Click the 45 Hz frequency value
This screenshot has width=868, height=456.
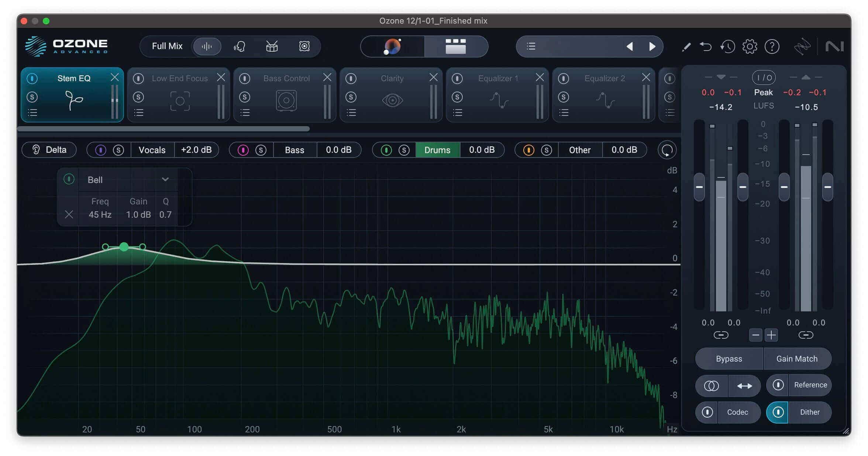100,214
